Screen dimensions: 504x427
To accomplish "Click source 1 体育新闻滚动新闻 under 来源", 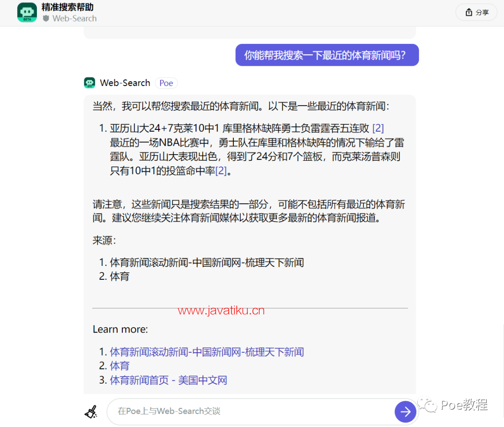I will 207,262.
